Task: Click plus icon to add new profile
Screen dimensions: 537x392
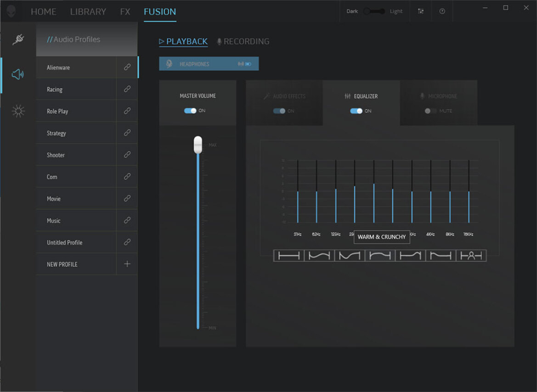Action: [127, 264]
